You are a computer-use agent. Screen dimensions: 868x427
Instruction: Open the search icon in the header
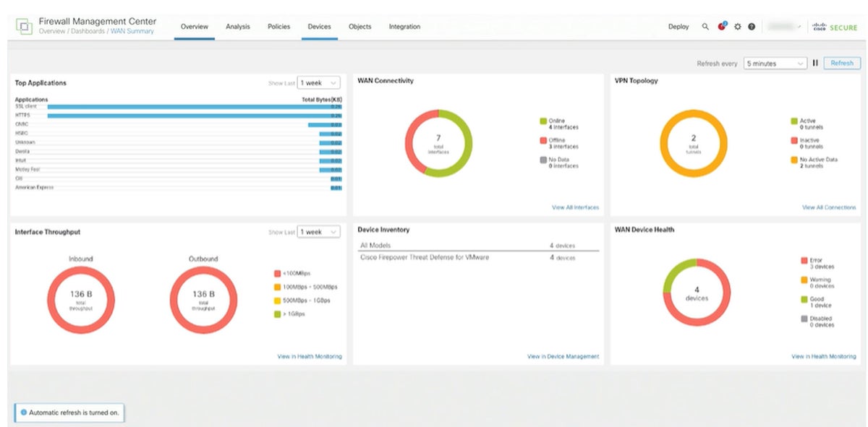(x=705, y=26)
